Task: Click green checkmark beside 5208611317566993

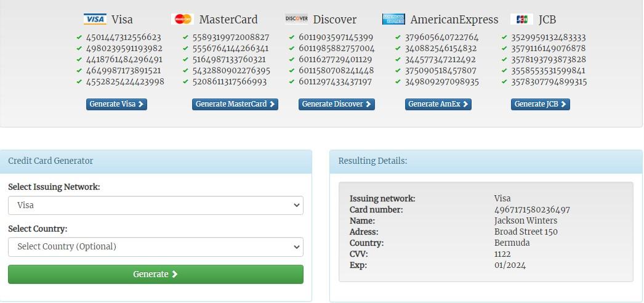Action: tap(186, 82)
